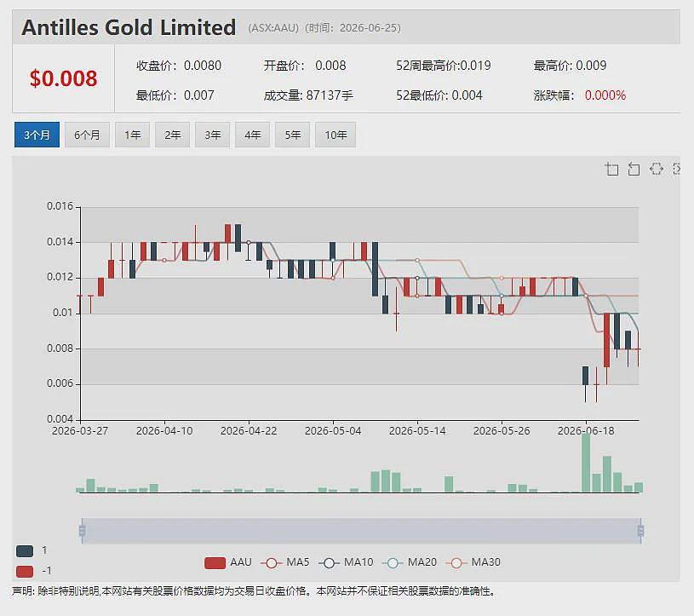Switch to the 4年 time range

252,135
